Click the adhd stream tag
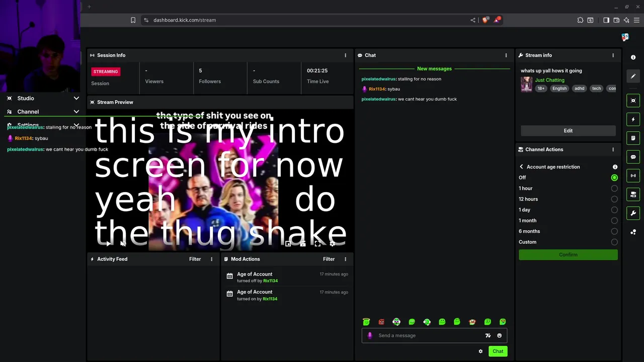 point(580,88)
